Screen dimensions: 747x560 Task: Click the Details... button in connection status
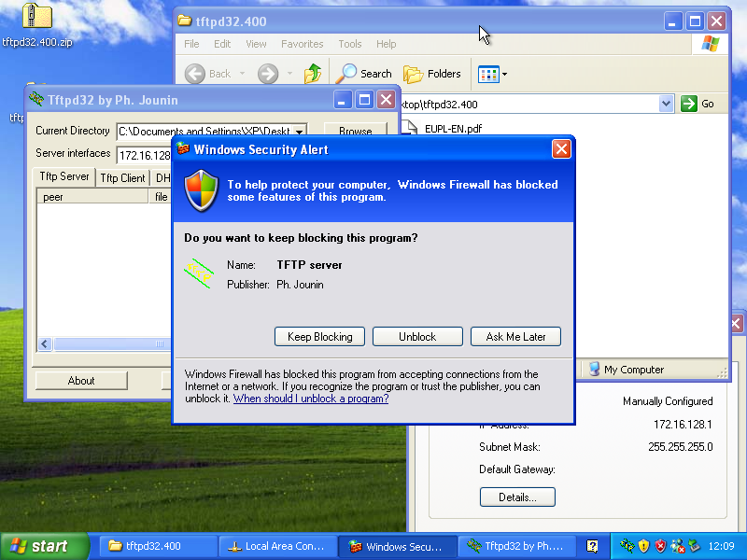517,497
